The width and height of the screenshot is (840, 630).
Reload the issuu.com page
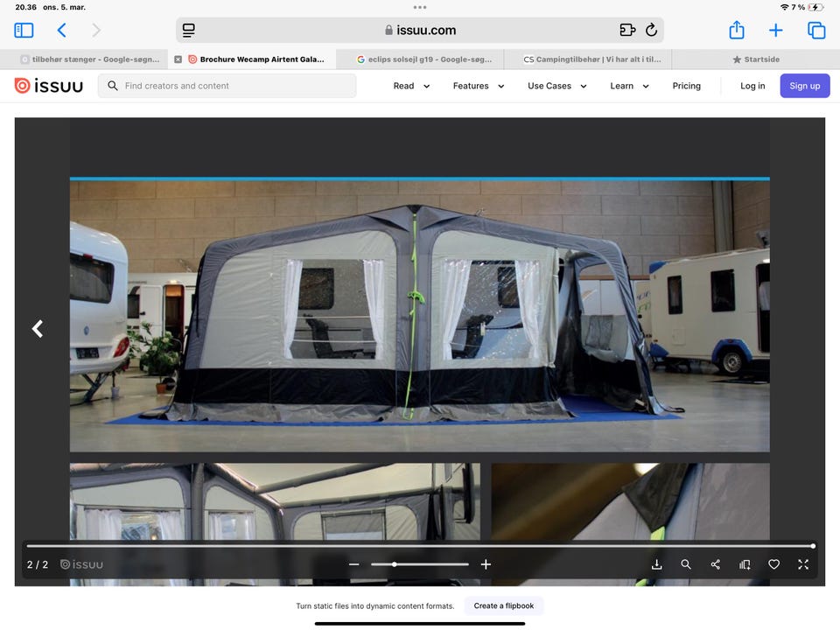coord(651,30)
